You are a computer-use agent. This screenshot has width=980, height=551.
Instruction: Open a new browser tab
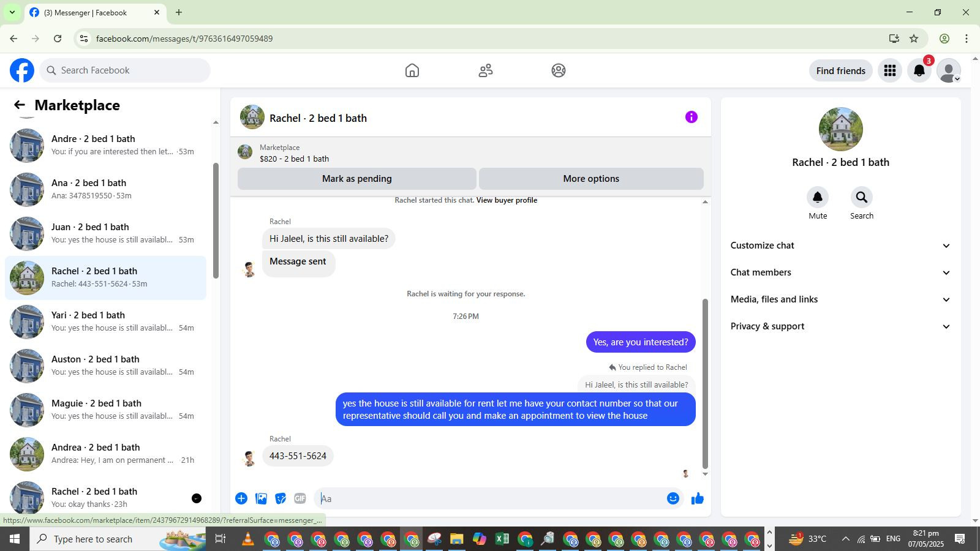(179, 12)
